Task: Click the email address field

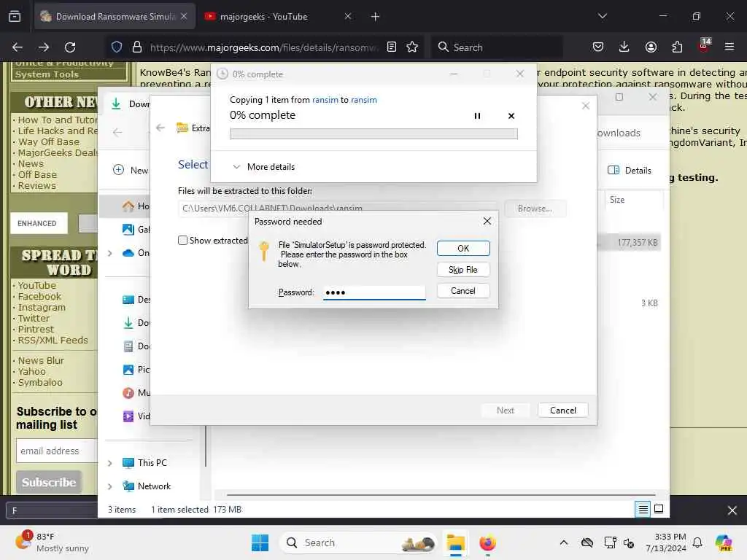Action: [x=57, y=451]
